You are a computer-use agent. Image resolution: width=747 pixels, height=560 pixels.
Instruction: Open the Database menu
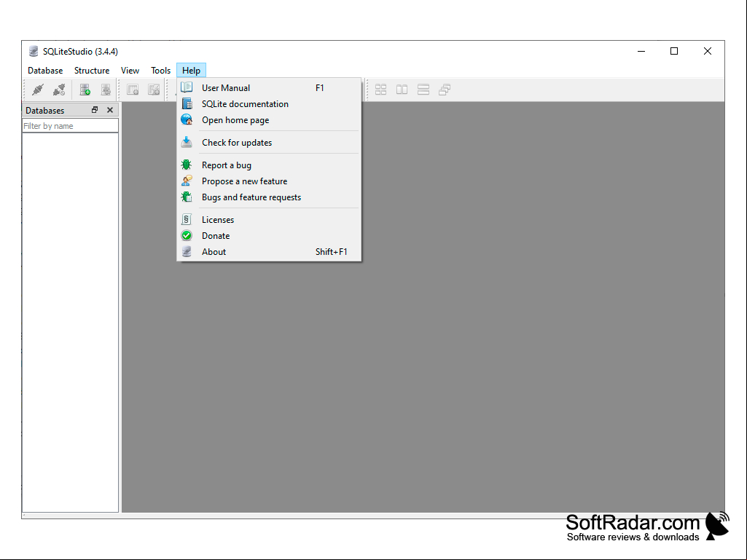click(45, 71)
